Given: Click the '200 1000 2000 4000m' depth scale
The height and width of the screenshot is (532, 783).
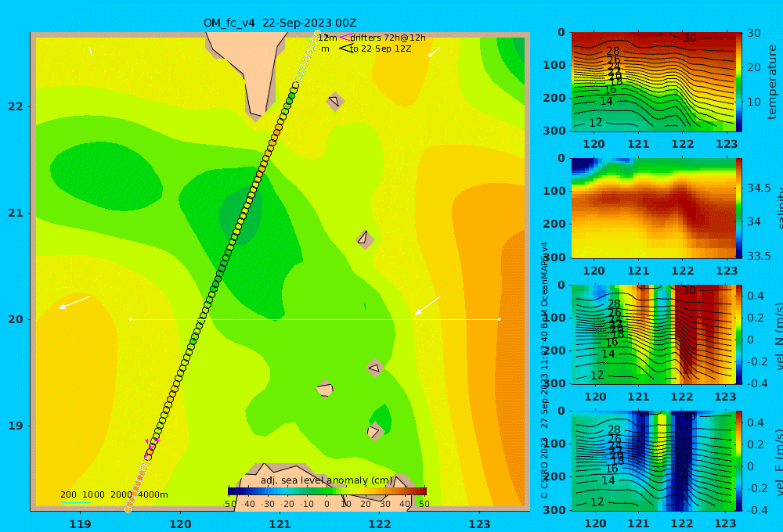Looking at the screenshot, I should tap(114, 494).
